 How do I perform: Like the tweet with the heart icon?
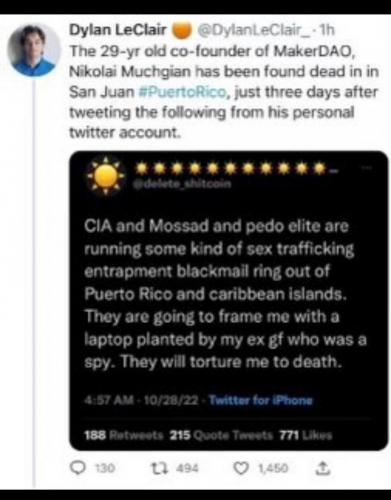(x=240, y=468)
